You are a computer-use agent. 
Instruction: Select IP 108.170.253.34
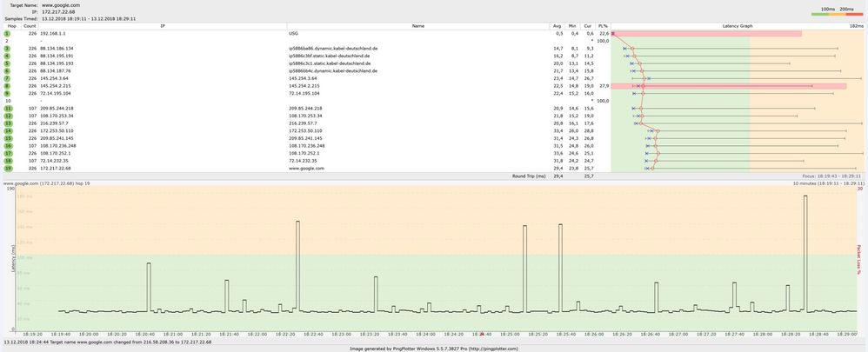[x=57, y=116]
